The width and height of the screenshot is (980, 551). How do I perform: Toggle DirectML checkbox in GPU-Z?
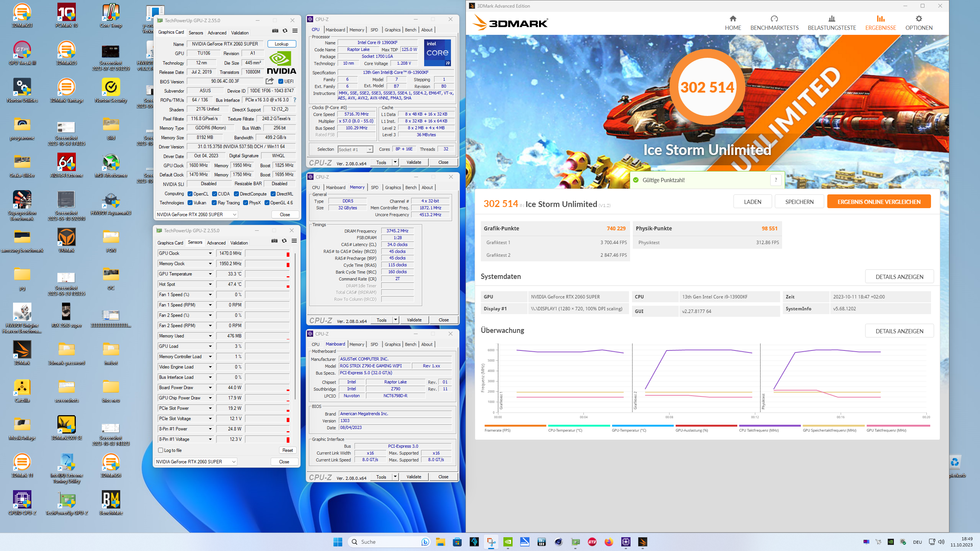coord(273,194)
